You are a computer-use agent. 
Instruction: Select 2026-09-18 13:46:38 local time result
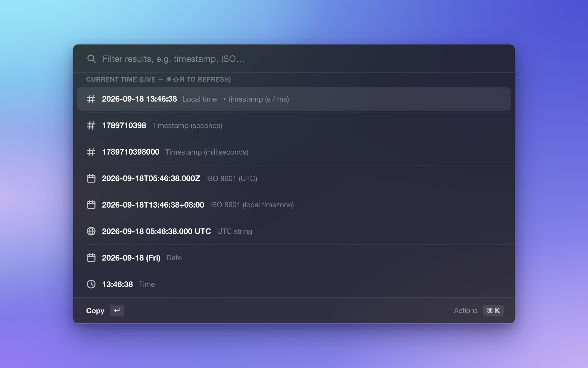[294, 99]
